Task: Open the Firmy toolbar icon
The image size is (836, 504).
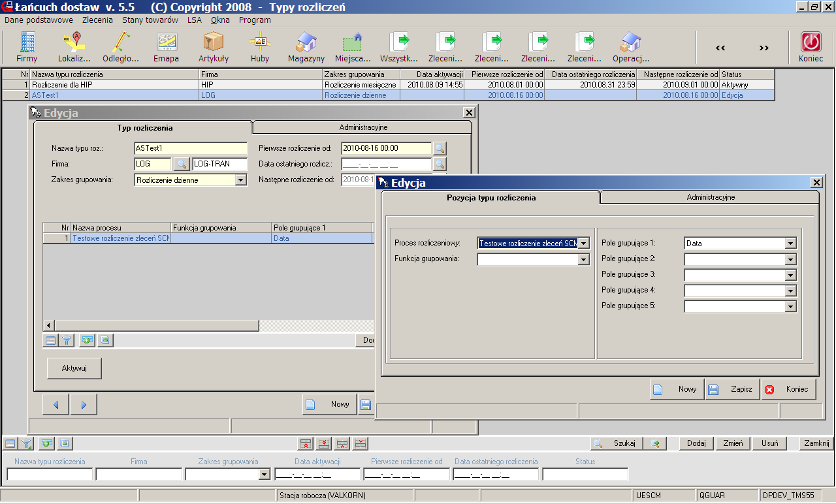Action: tap(27, 48)
